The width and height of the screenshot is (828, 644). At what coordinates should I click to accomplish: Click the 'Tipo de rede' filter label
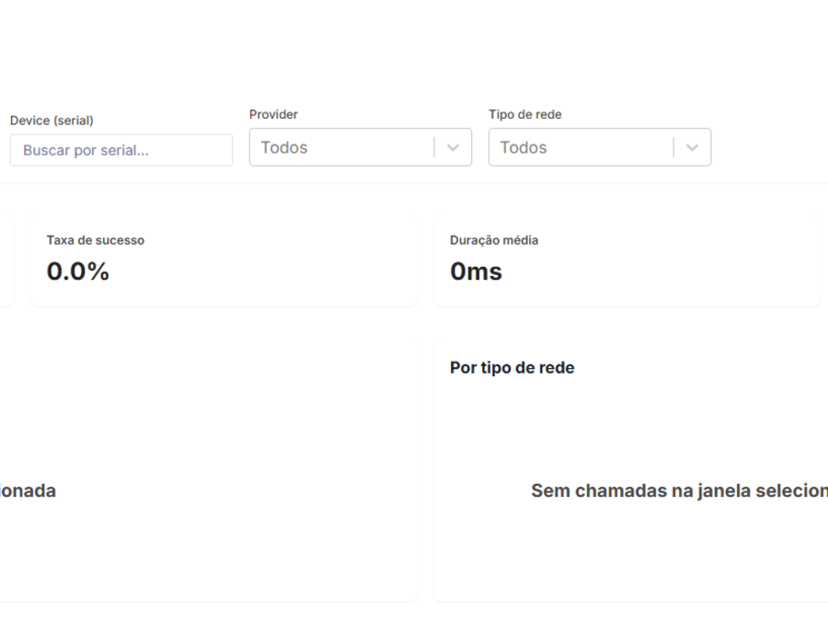(x=525, y=115)
